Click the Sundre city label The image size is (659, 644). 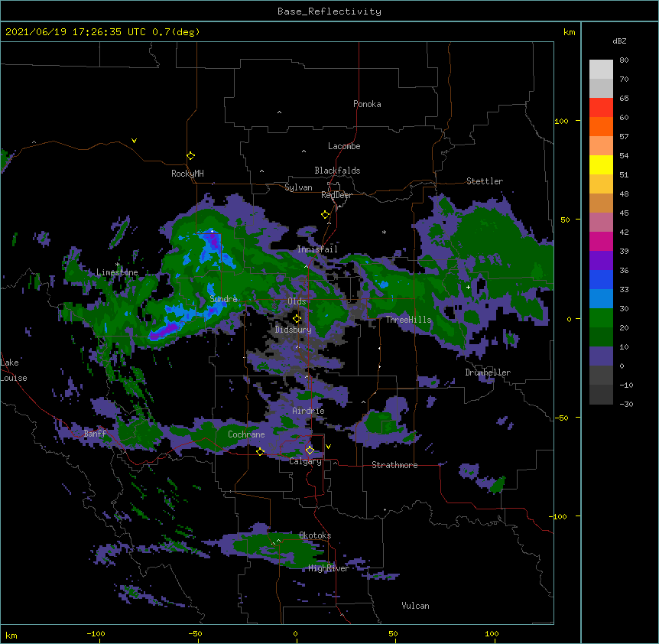(223, 299)
